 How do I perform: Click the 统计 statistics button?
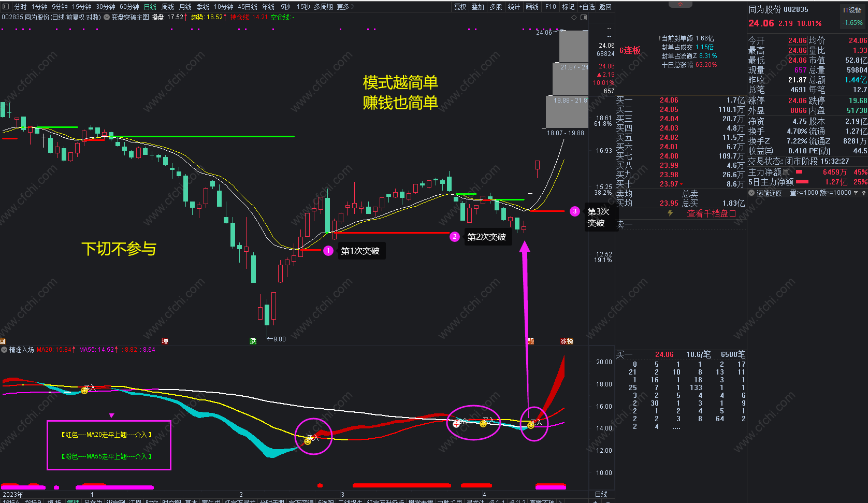514,7
